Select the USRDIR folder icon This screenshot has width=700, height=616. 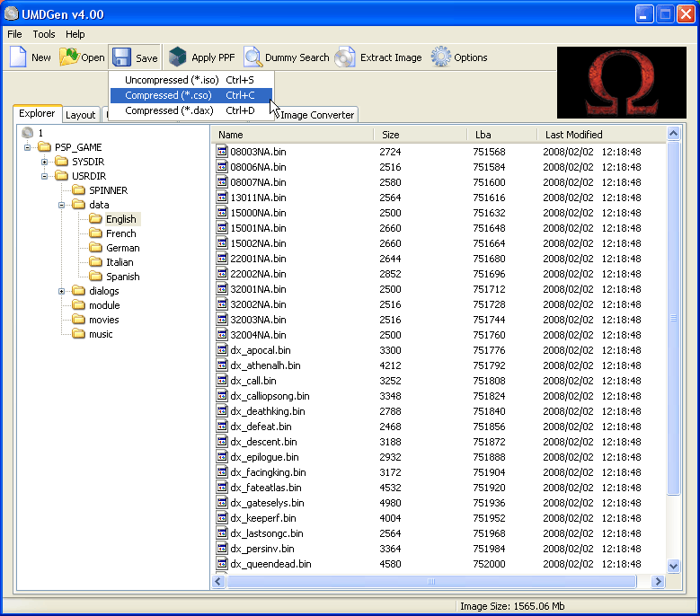pyautogui.click(x=62, y=175)
